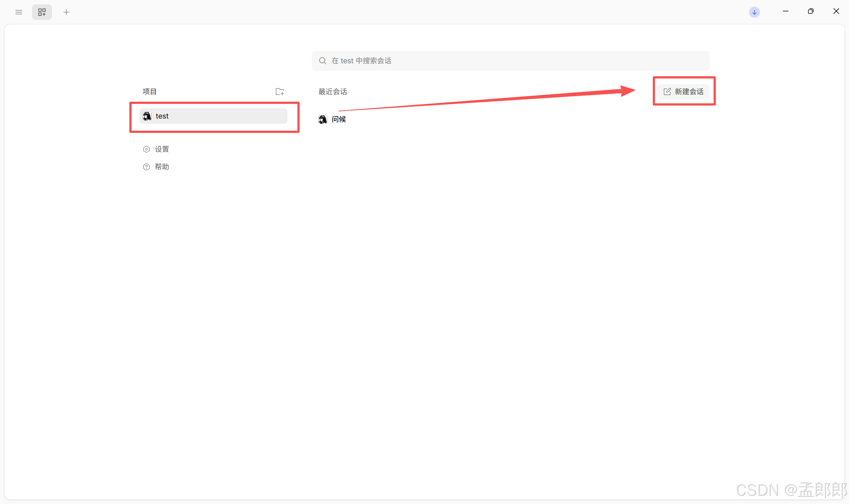The width and height of the screenshot is (849, 504).
Task: Focus the search conversations in test field
Action: [x=510, y=61]
